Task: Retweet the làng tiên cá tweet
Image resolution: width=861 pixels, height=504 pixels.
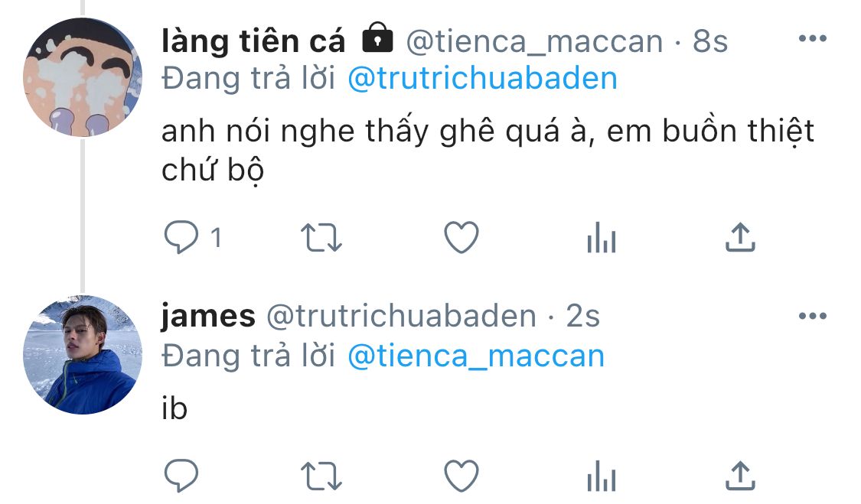Action: click(x=321, y=237)
